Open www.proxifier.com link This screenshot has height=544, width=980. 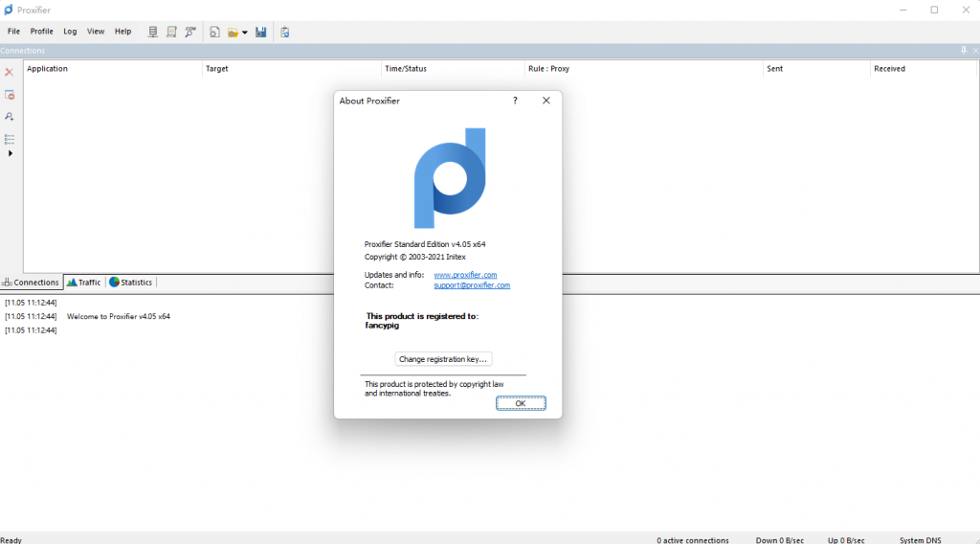coord(466,275)
